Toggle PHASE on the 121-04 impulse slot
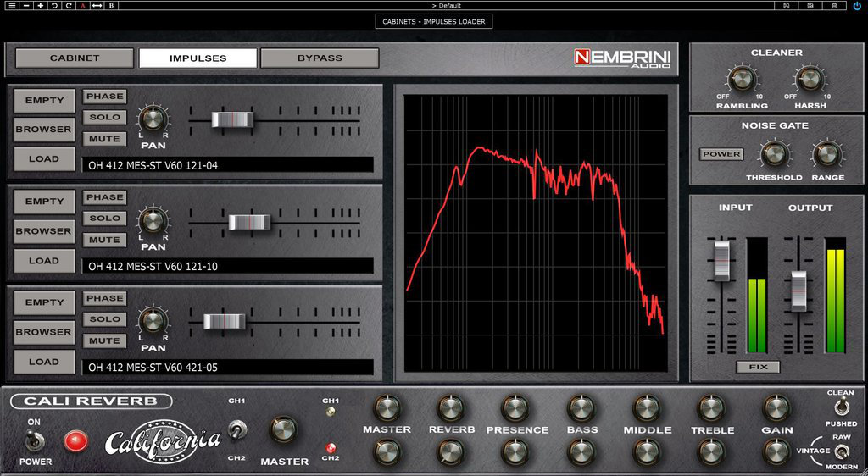Viewport: 868px width, 476px height. [x=104, y=97]
